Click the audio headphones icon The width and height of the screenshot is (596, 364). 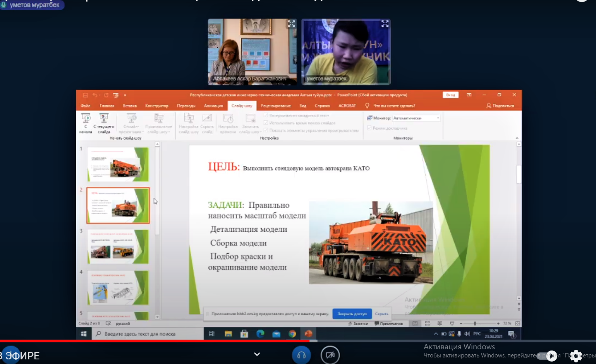pyautogui.click(x=301, y=355)
